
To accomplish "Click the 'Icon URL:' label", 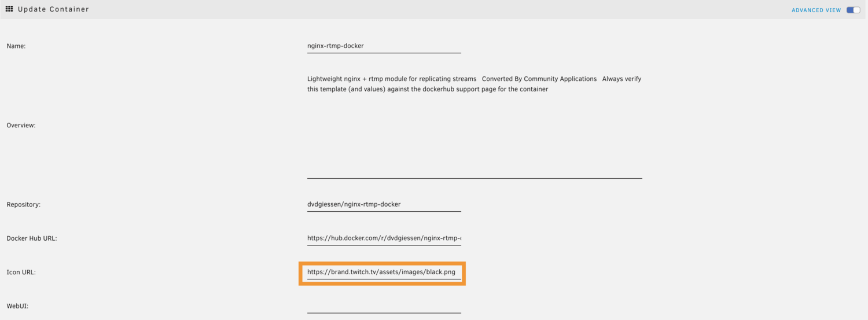I will tap(21, 272).
